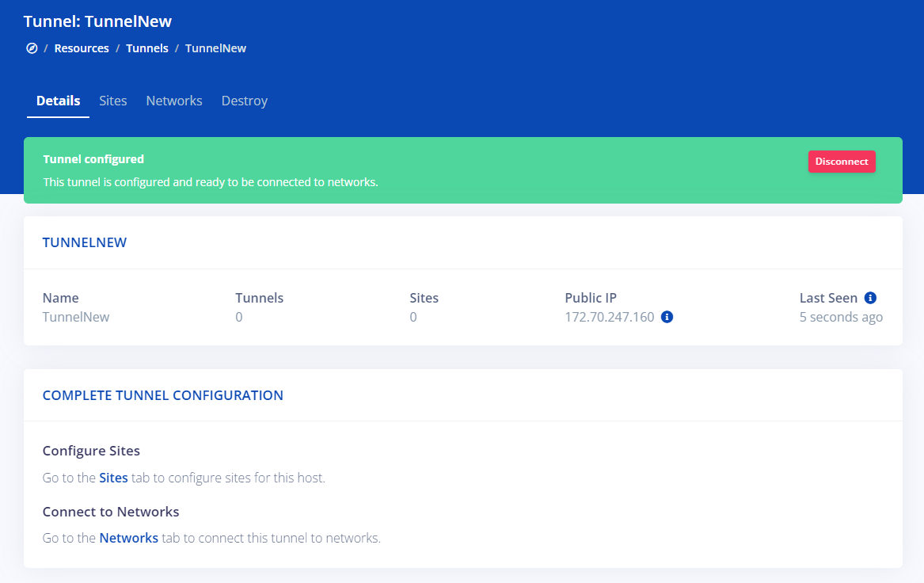
Task: Follow the Sites link in Configure Sites
Action: pyautogui.click(x=114, y=478)
